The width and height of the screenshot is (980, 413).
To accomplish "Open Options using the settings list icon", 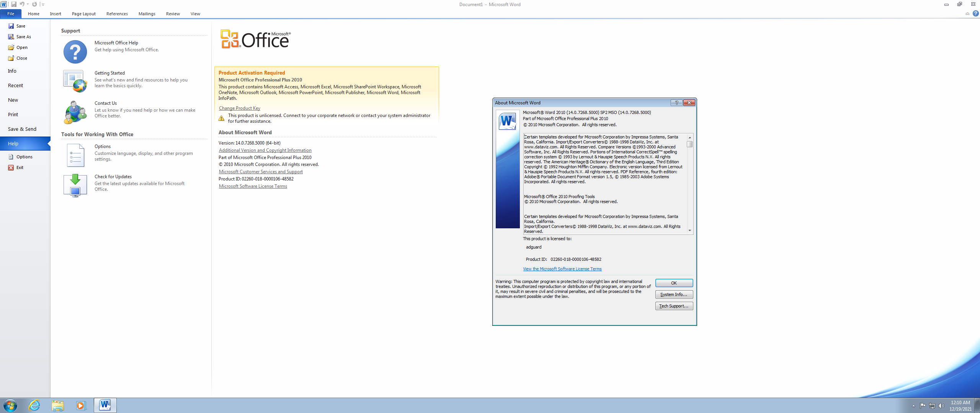I will coord(75,155).
